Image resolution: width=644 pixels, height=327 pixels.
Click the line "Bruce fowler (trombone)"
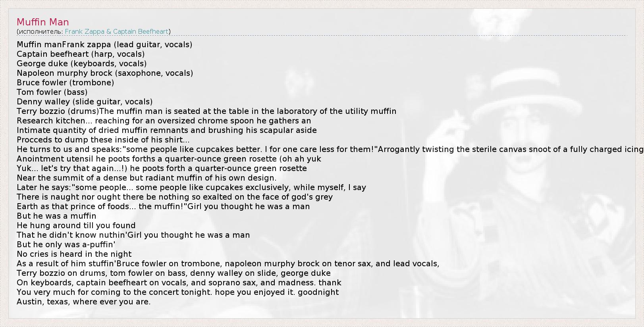pos(65,83)
